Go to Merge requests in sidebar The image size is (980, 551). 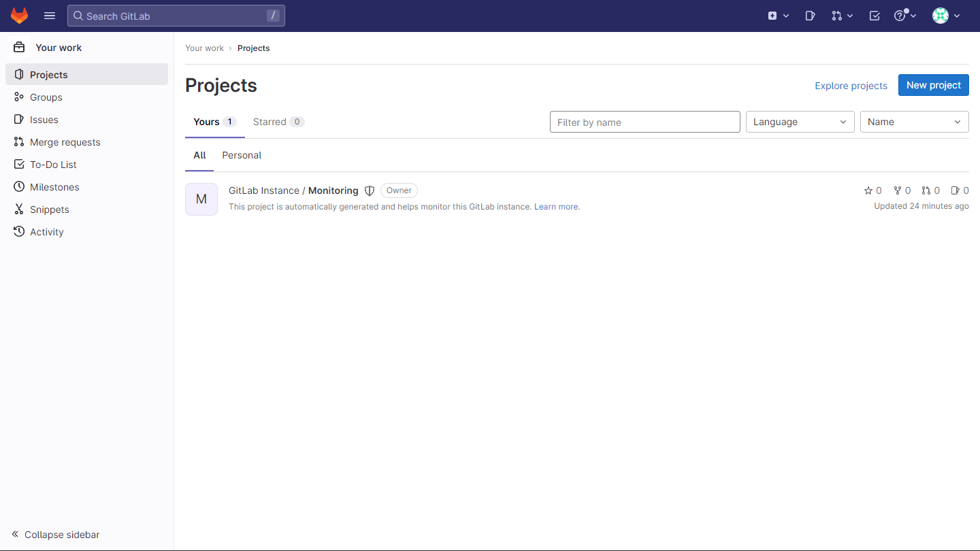[x=86, y=142]
